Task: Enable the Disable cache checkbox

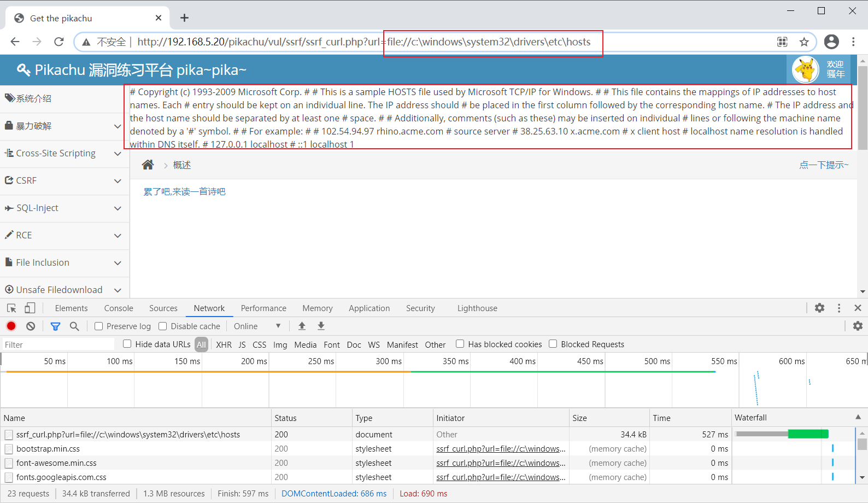Action: coord(162,326)
